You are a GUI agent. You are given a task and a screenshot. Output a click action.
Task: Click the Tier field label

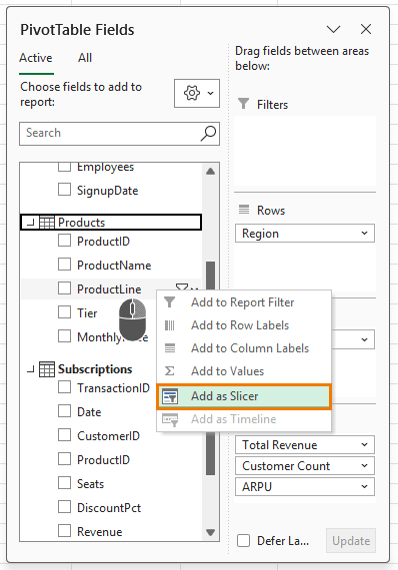click(x=87, y=313)
